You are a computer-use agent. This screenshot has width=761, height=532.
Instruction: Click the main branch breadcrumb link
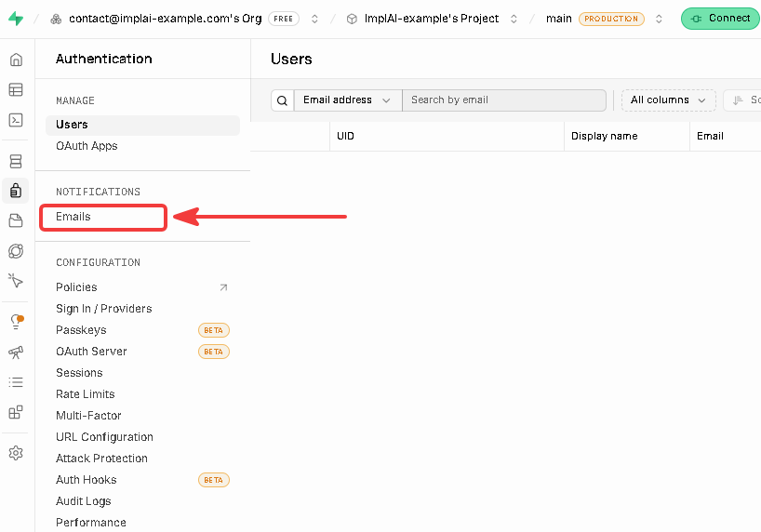point(558,19)
